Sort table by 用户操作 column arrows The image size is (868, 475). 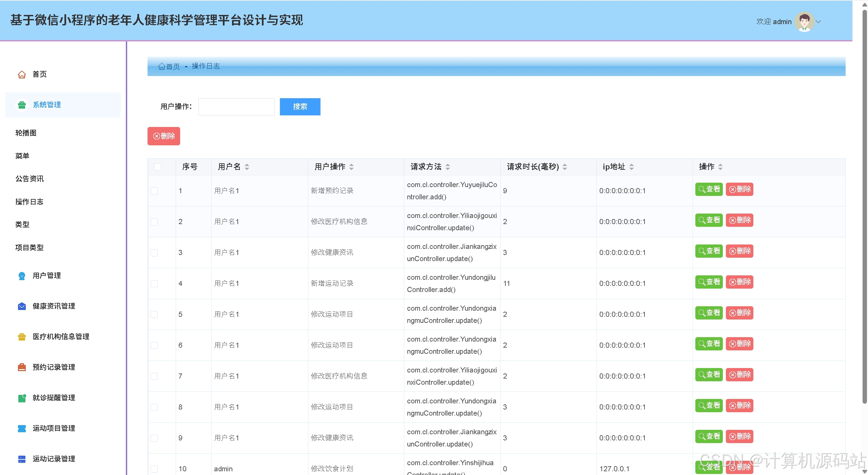(x=351, y=167)
